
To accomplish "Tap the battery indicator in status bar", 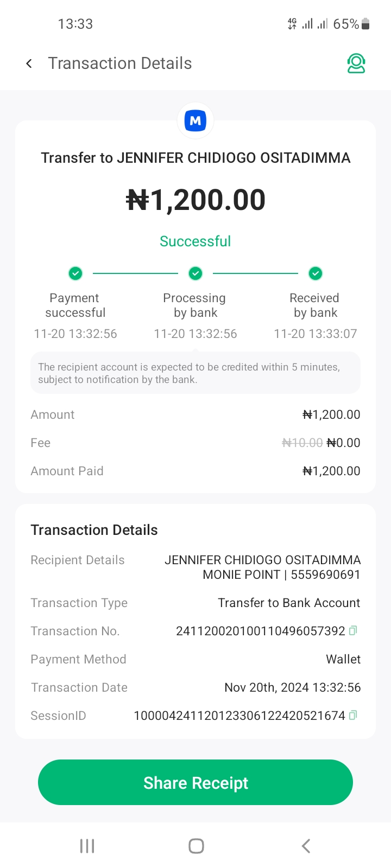I will [365, 24].
